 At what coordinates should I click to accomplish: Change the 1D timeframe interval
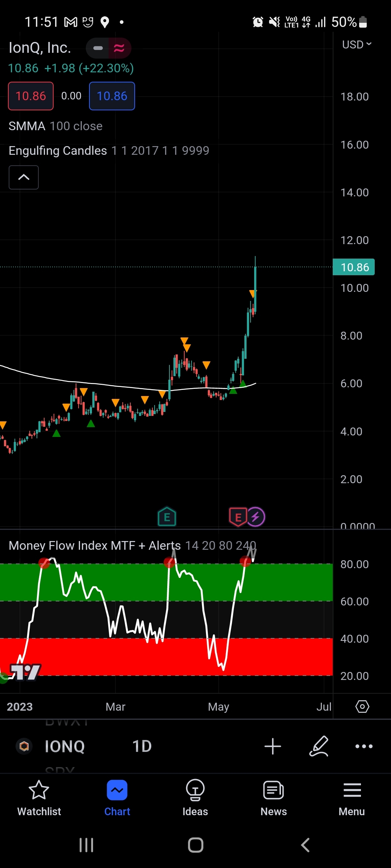[142, 746]
